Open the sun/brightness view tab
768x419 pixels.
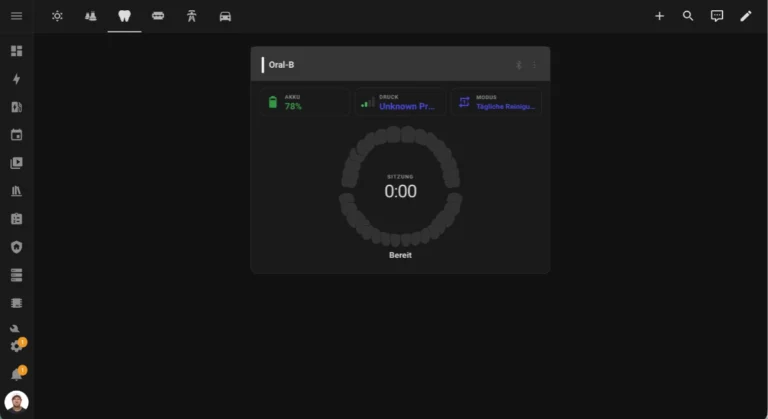pos(57,16)
